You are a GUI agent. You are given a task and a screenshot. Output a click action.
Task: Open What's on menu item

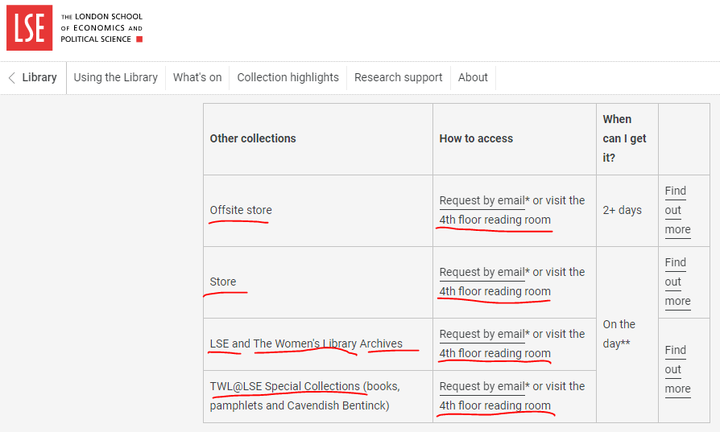(197, 77)
